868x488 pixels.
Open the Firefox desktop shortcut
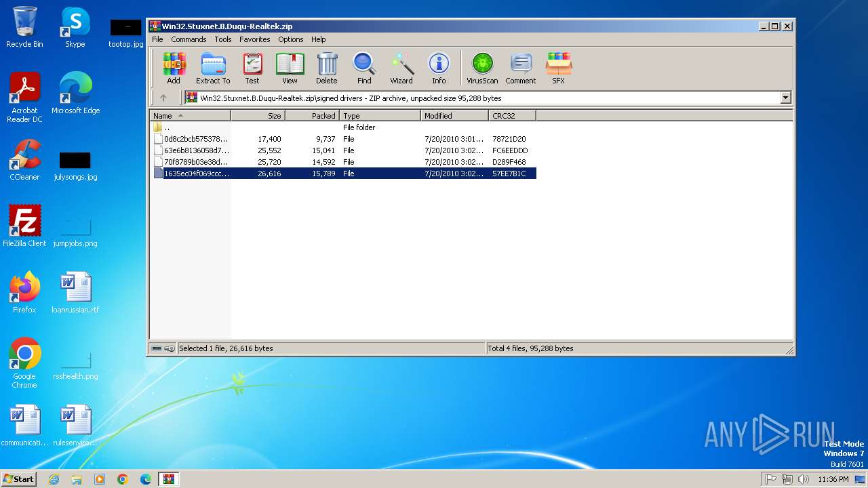[x=24, y=293]
